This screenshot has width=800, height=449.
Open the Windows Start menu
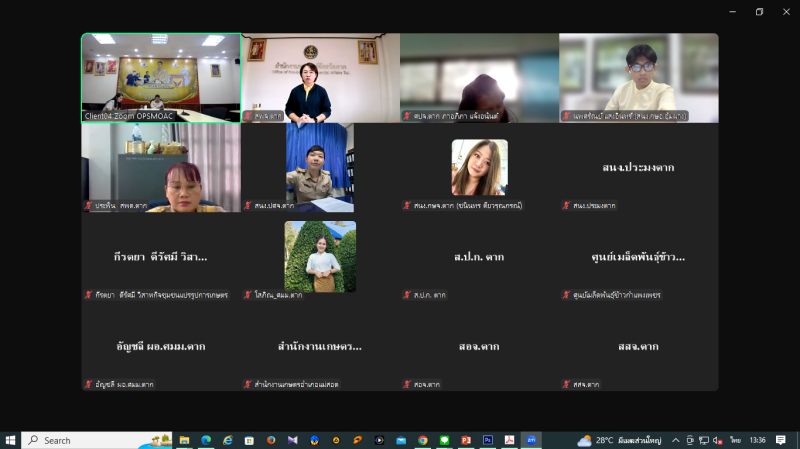coord(11,440)
